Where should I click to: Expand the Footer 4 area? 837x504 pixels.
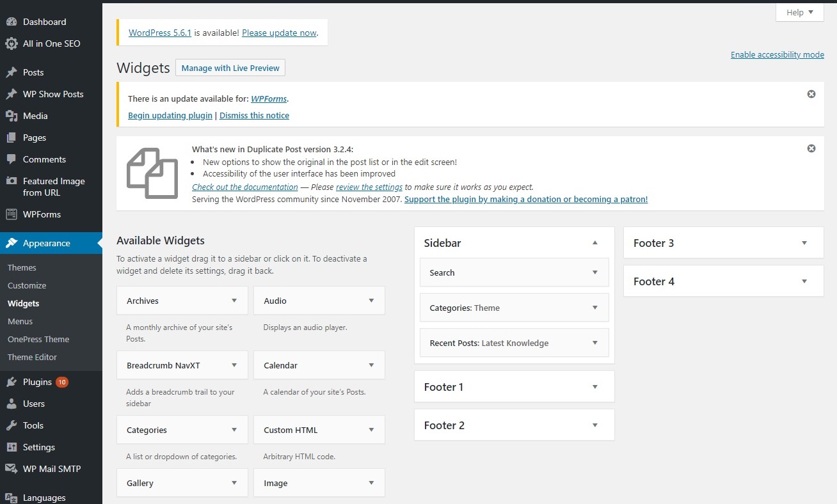click(804, 281)
